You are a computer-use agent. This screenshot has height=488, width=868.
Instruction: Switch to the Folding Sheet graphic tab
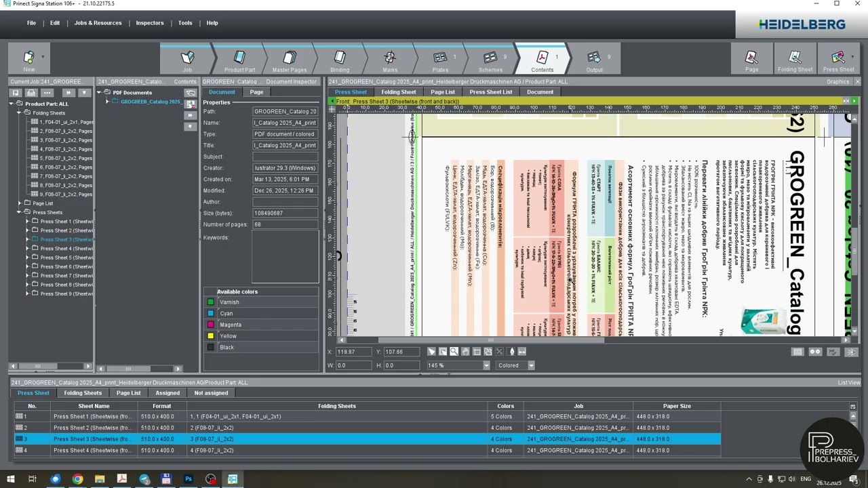[x=399, y=92]
